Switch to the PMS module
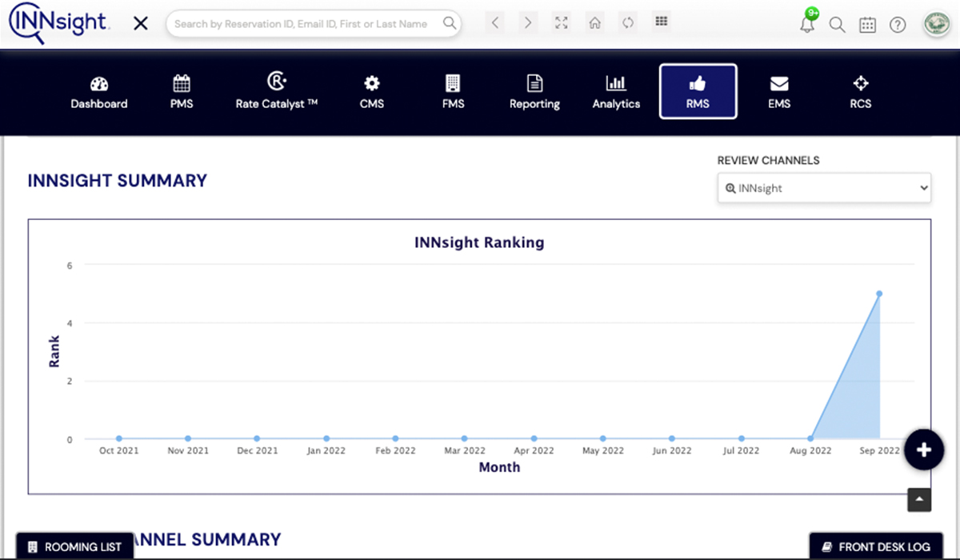The image size is (960, 560). click(182, 92)
